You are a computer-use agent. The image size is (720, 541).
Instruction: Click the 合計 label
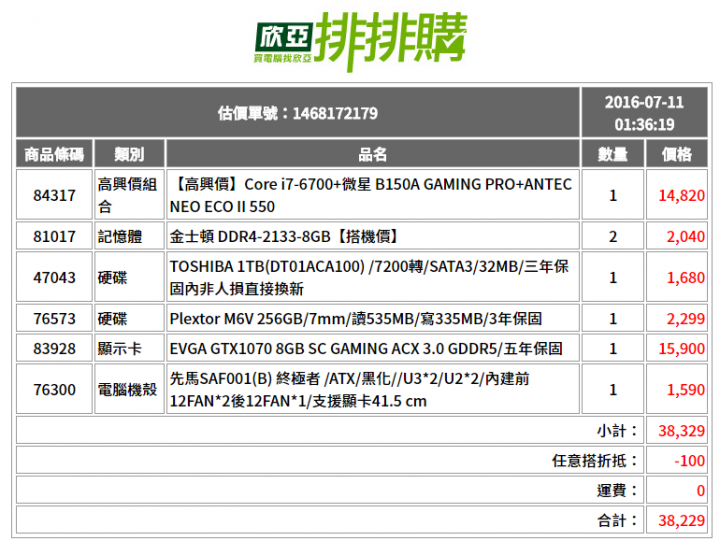tap(617, 520)
